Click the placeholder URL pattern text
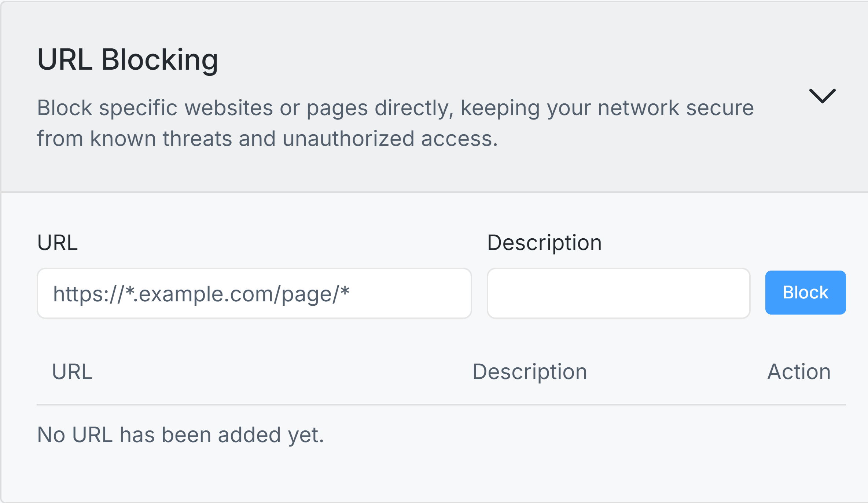 pos(202,292)
